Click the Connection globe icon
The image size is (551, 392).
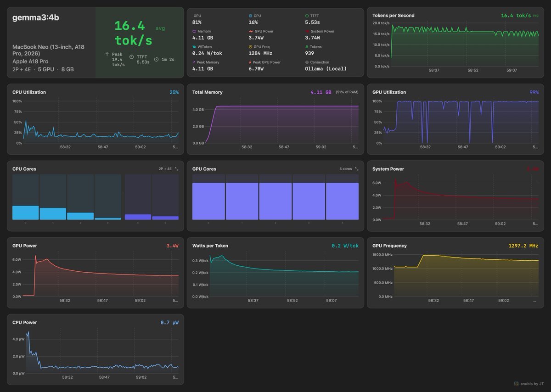[307, 62]
